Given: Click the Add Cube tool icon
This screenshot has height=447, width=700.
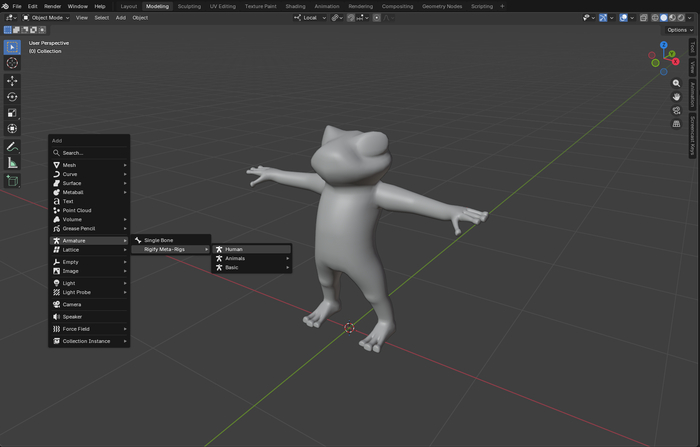Looking at the screenshot, I should [12, 181].
